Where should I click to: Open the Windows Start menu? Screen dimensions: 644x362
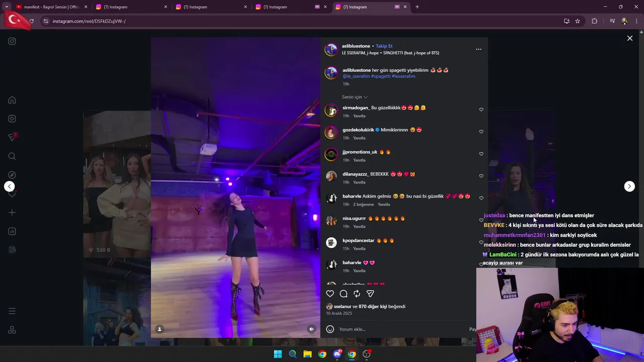pos(278,354)
